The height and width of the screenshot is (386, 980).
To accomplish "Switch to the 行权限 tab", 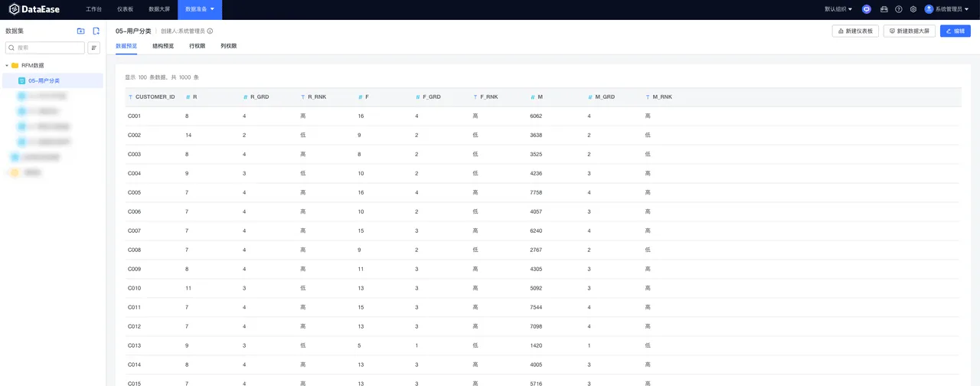I will point(197,46).
